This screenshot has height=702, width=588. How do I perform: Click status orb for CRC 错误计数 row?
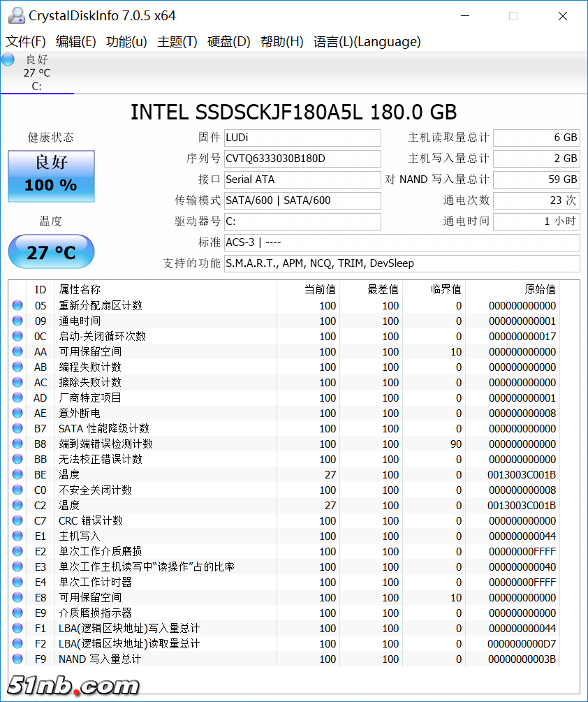coord(17,520)
